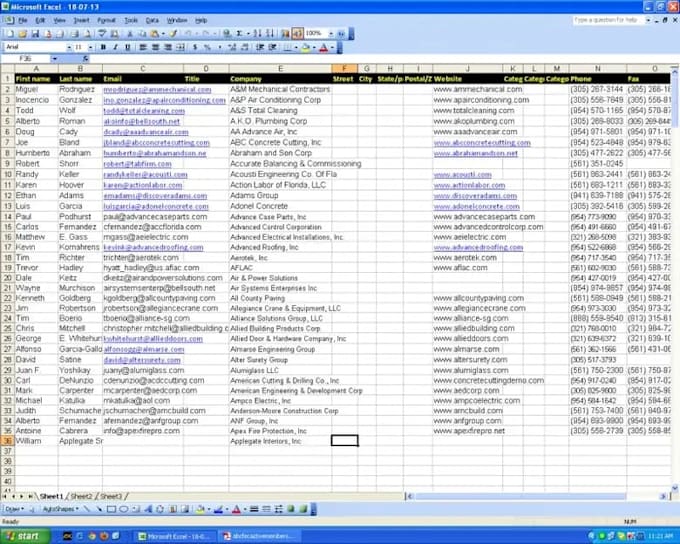Open the Edit menu
Image resolution: width=680 pixels, height=544 pixels.
point(40,20)
